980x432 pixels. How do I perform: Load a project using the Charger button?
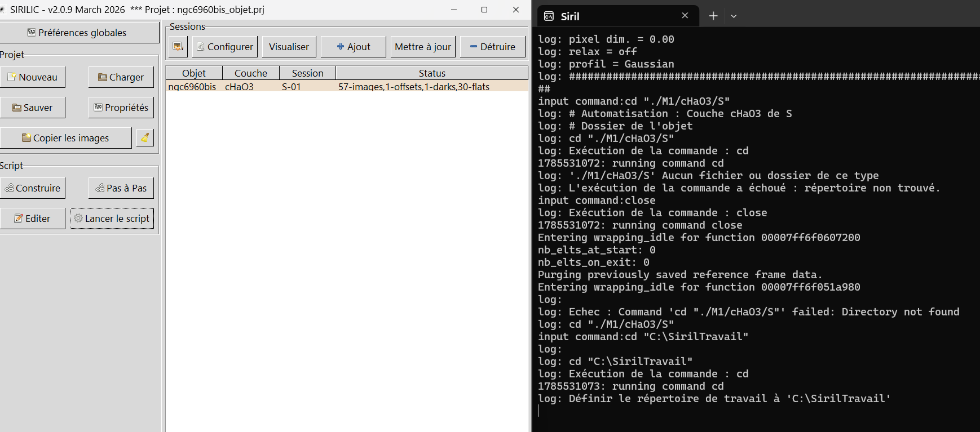click(x=121, y=77)
